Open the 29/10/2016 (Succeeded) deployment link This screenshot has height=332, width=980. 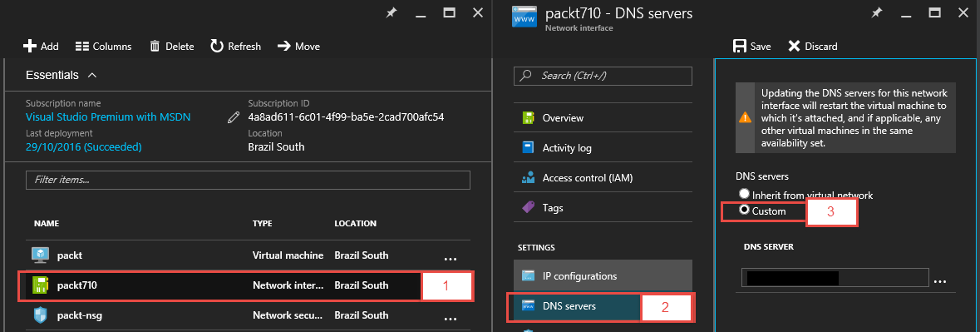coord(84,147)
